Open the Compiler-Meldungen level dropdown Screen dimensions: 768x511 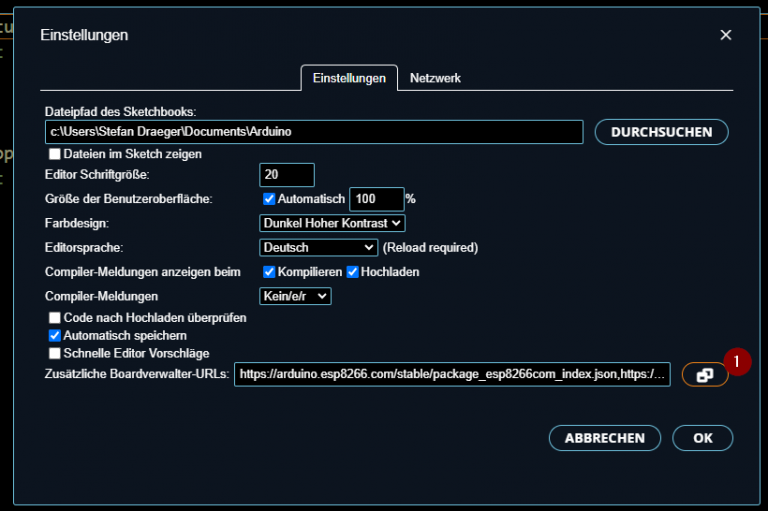(294, 296)
